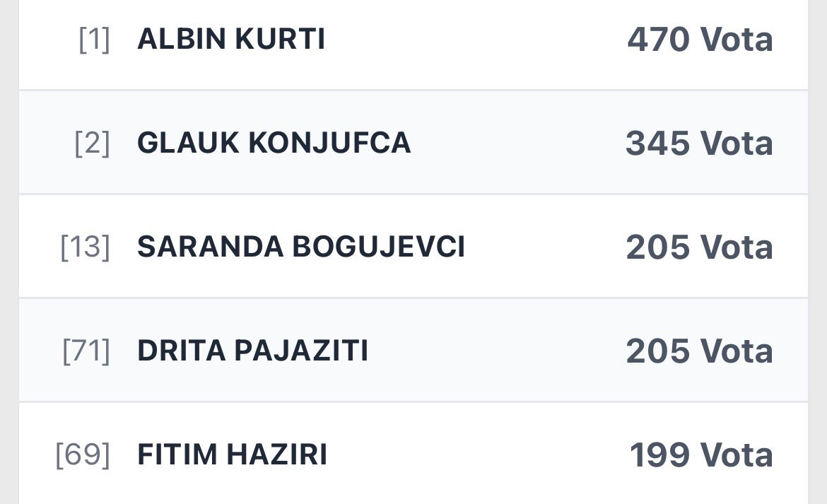The height and width of the screenshot is (504, 827).
Task: Click candidate number [69] label
Action: (83, 455)
